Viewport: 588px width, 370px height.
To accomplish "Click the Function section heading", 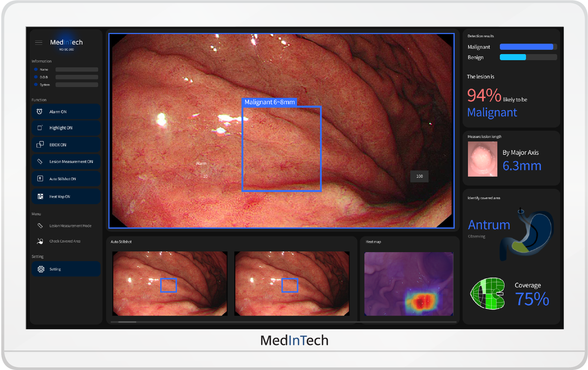I will pos(39,100).
